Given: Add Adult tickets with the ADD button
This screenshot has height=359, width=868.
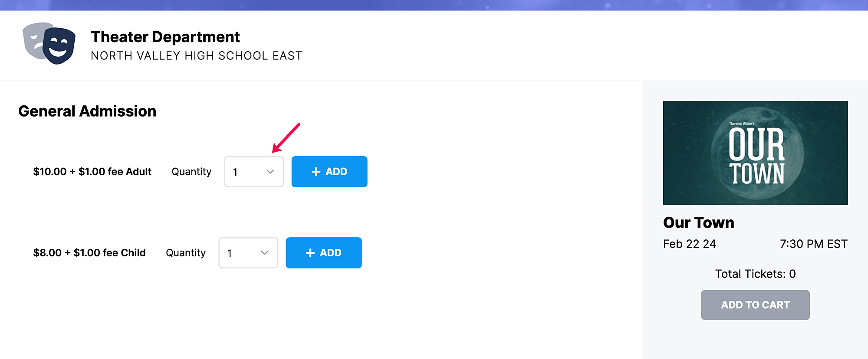Looking at the screenshot, I should [x=329, y=172].
